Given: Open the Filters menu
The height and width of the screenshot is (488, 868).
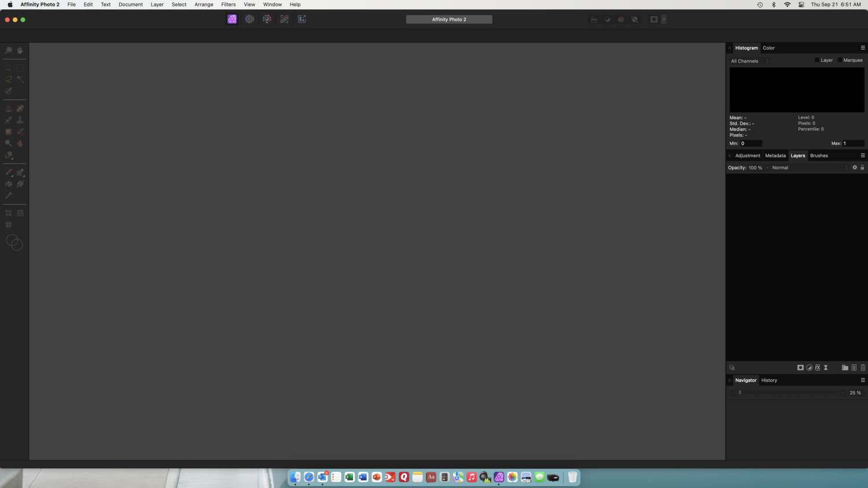Looking at the screenshot, I should pyautogui.click(x=228, y=4).
